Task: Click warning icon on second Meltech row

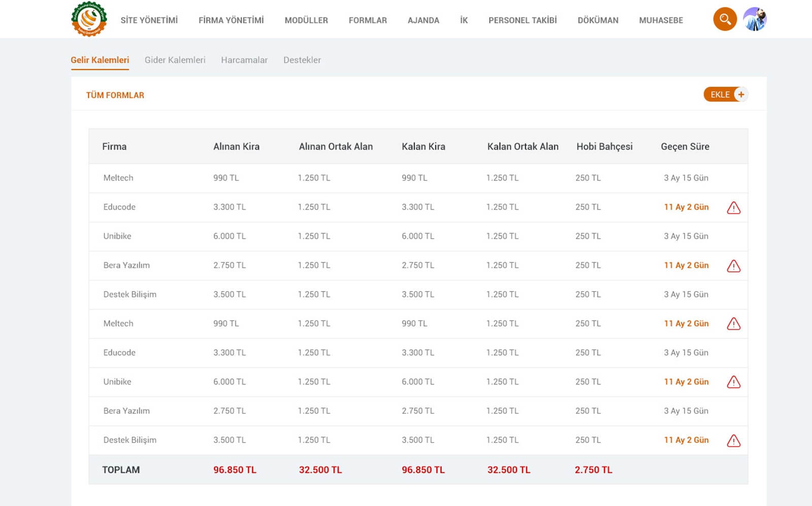Action: coord(733,324)
